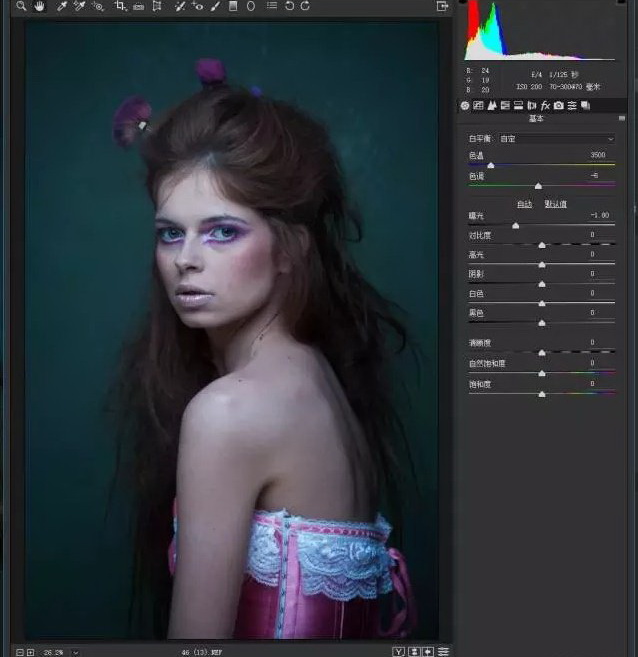Image resolution: width=638 pixels, height=657 pixels.
Task: Select the Hand tool
Action: pos(40,6)
